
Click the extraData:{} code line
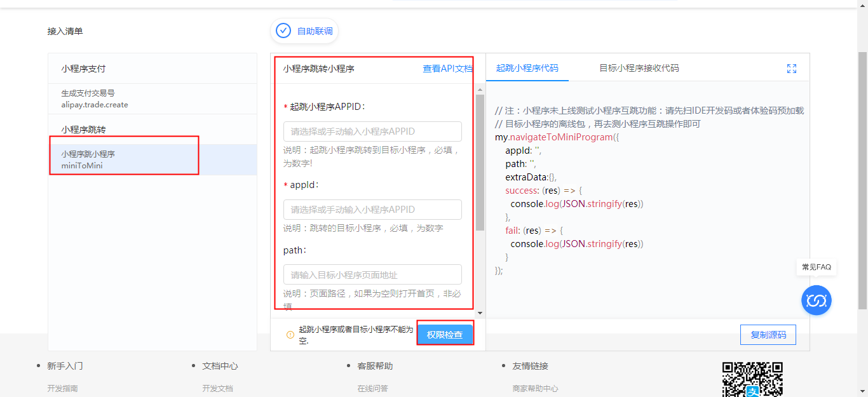click(531, 177)
